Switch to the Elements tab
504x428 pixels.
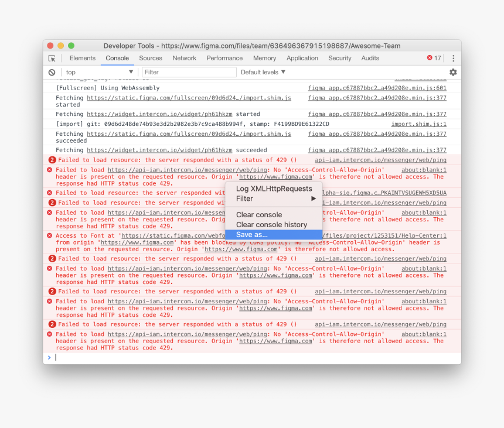(82, 58)
